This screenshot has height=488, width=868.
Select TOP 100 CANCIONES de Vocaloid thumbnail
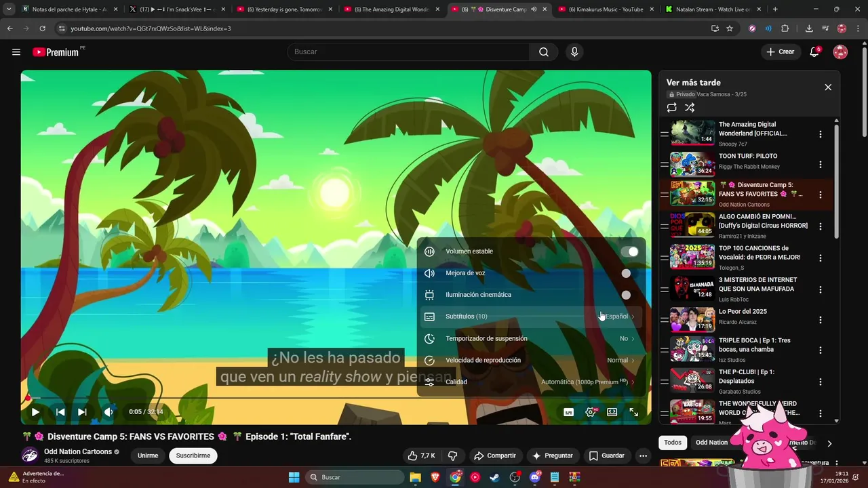692,256
